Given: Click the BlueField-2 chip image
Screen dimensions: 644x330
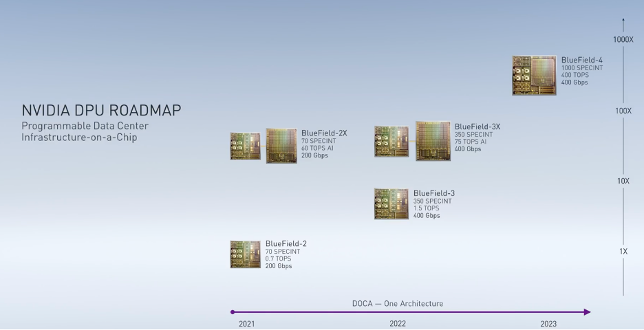Looking at the screenshot, I should pyautogui.click(x=245, y=254).
